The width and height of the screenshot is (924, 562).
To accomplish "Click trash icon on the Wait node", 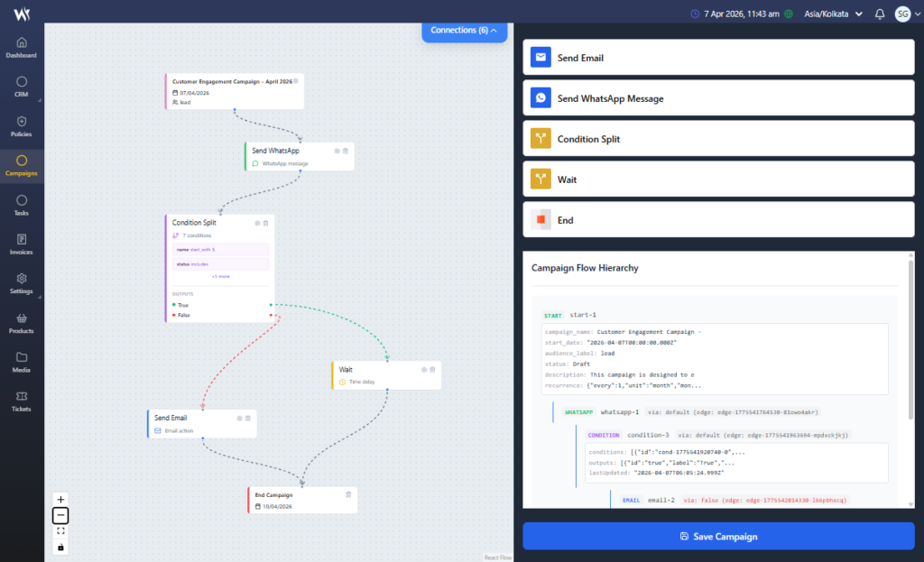I will coord(432,369).
